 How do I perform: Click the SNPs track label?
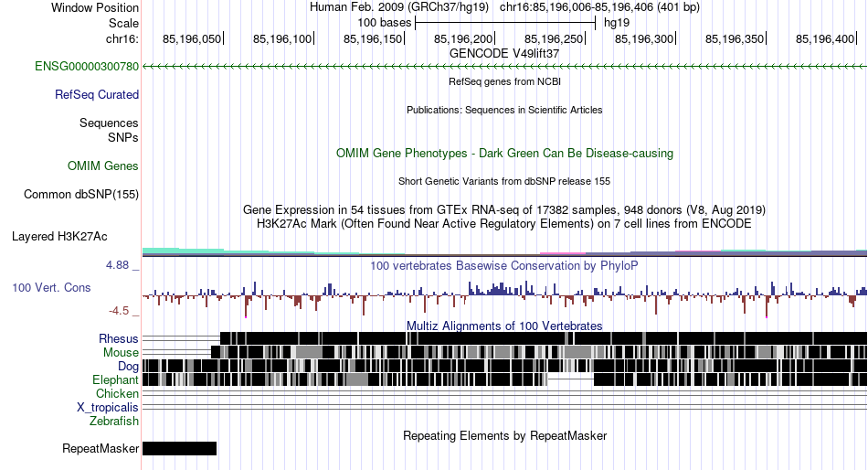point(123,137)
